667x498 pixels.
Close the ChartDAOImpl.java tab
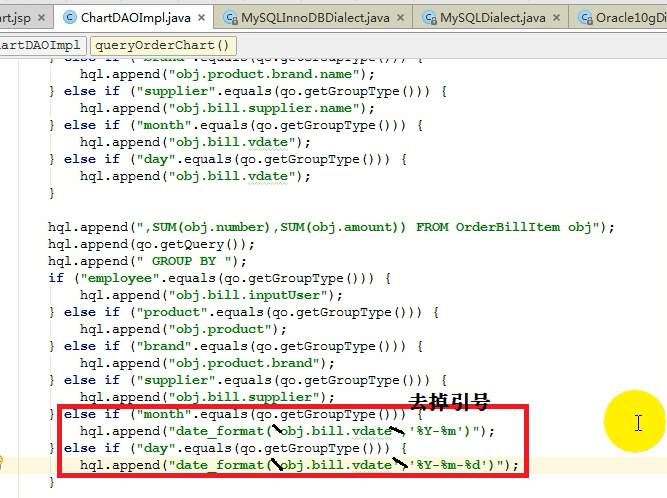201,17
